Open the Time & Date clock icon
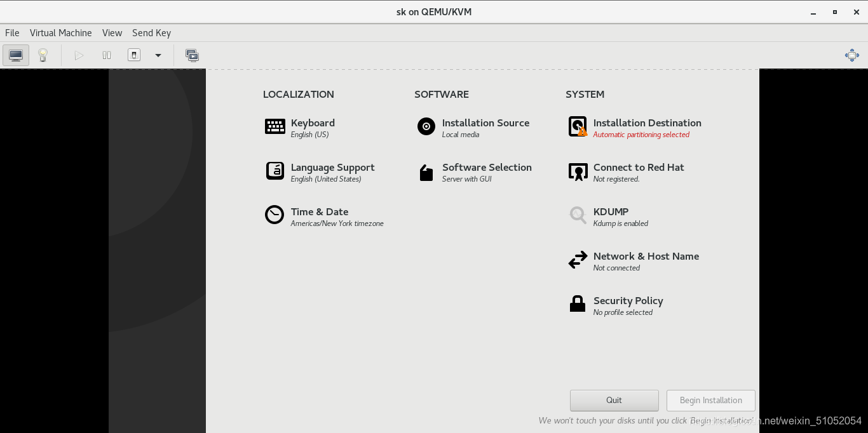The width and height of the screenshot is (868, 433). click(x=275, y=215)
